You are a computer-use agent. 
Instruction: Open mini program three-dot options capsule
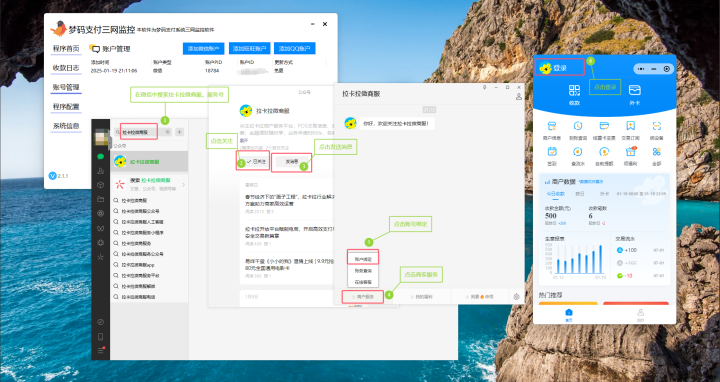(x=641, y=69)
